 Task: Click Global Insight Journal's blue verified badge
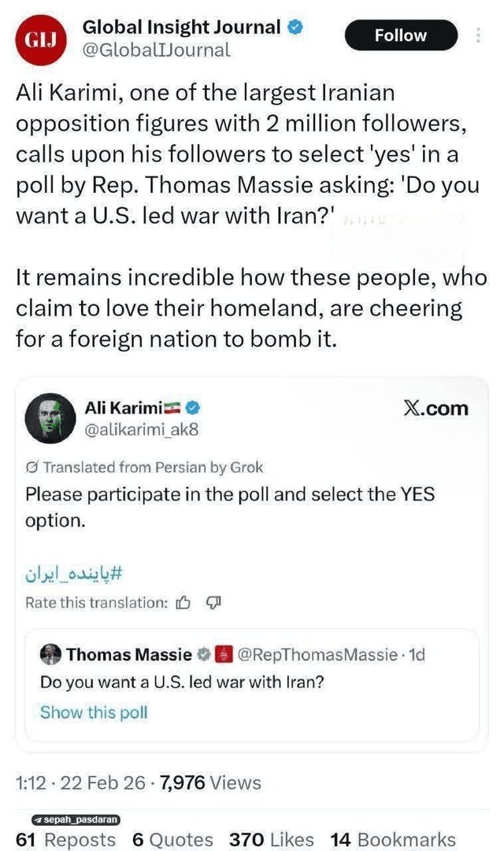coord(294,27)
